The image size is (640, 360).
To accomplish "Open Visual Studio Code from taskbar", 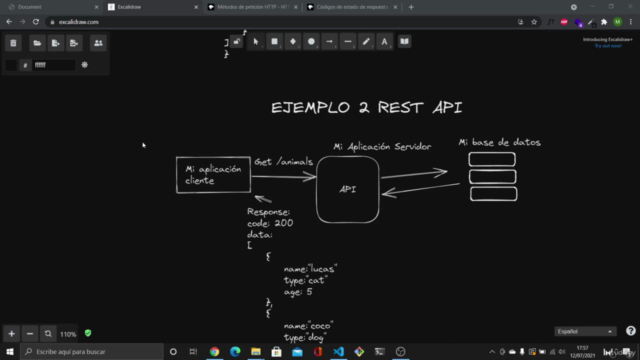I will pyautogui.click(x=338, y=351).
